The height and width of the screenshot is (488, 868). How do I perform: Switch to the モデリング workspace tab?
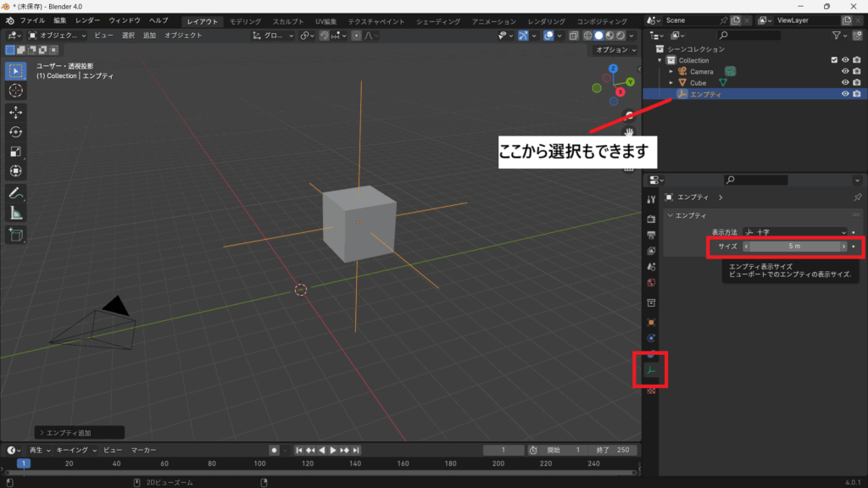[245, 20]
